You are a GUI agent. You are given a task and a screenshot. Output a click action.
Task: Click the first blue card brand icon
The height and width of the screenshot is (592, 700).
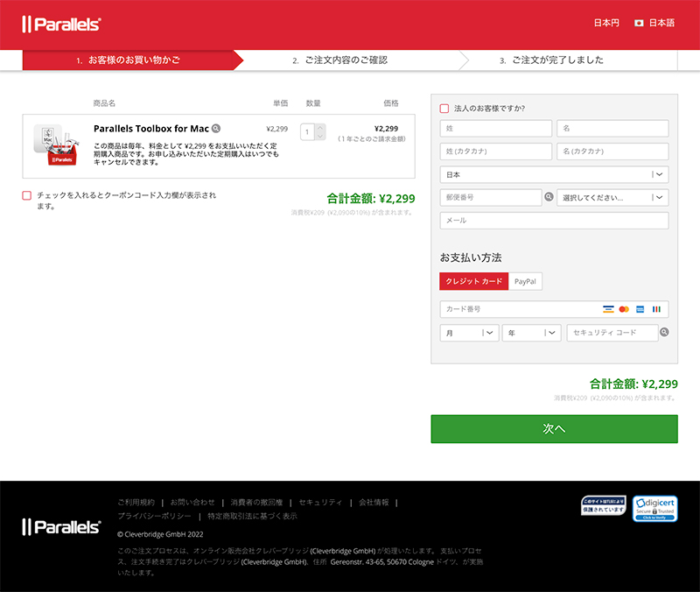pyautogui.click(x=608, y=309)
